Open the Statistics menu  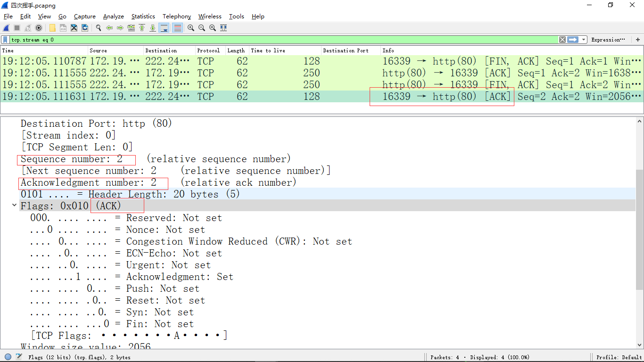point(143,16)
